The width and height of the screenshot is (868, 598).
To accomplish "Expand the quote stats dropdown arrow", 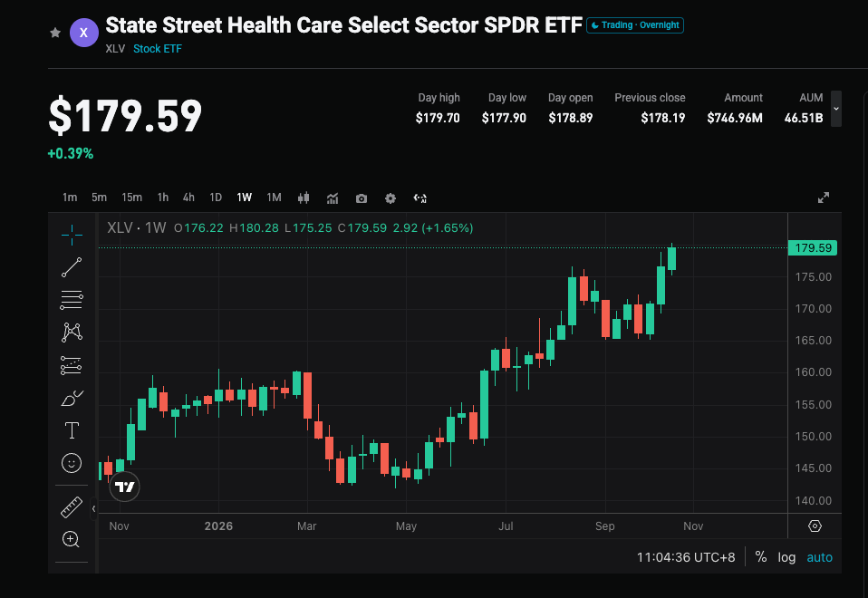I will click(836, 109).
